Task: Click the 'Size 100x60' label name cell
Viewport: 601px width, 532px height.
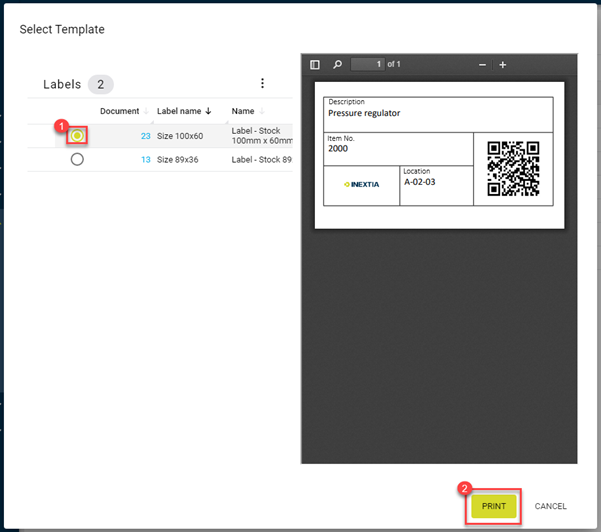Action: pyautogui.click(x=180, y=136)
